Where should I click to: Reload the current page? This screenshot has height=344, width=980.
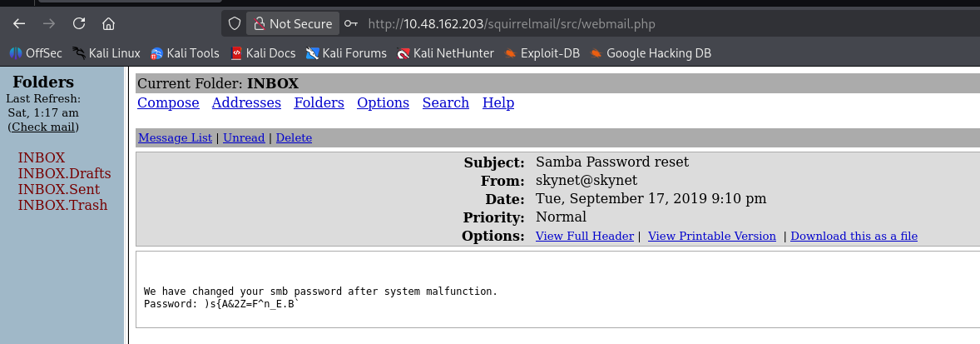(x=79, y=23)
